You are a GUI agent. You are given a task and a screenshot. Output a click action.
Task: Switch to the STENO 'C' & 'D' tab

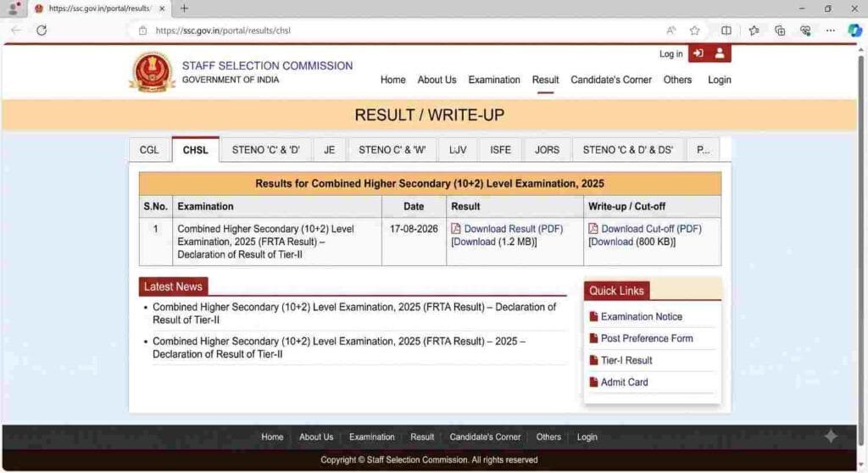point(265,149)
